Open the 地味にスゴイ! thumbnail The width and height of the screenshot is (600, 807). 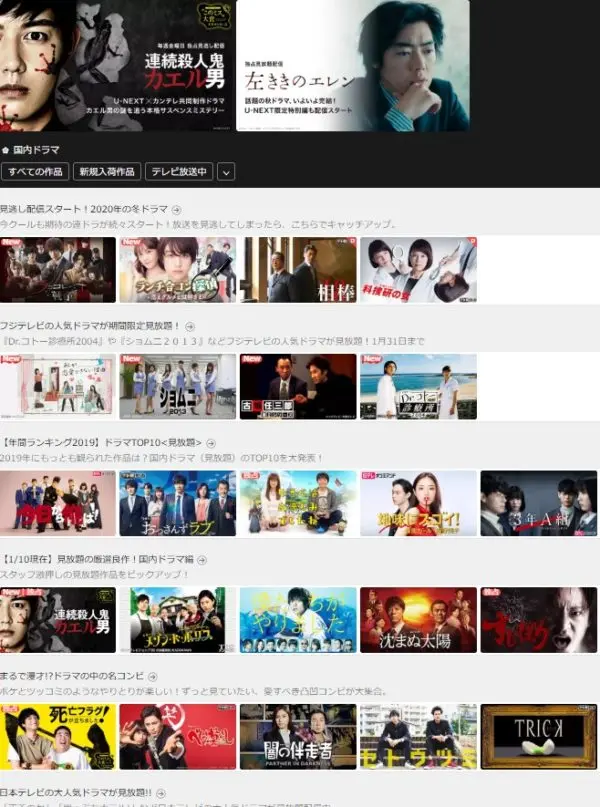419,503
